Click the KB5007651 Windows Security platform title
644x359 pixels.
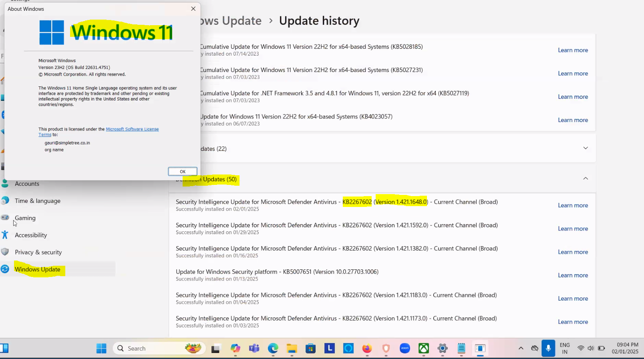pyautogui.click(x=277, y=272)
